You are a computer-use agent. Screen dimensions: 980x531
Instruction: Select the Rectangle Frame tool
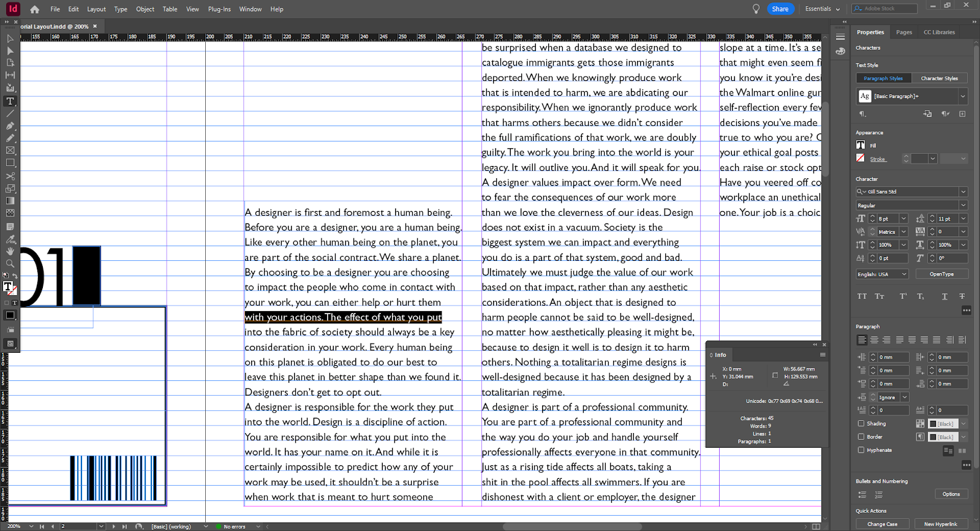coord(10,151)
